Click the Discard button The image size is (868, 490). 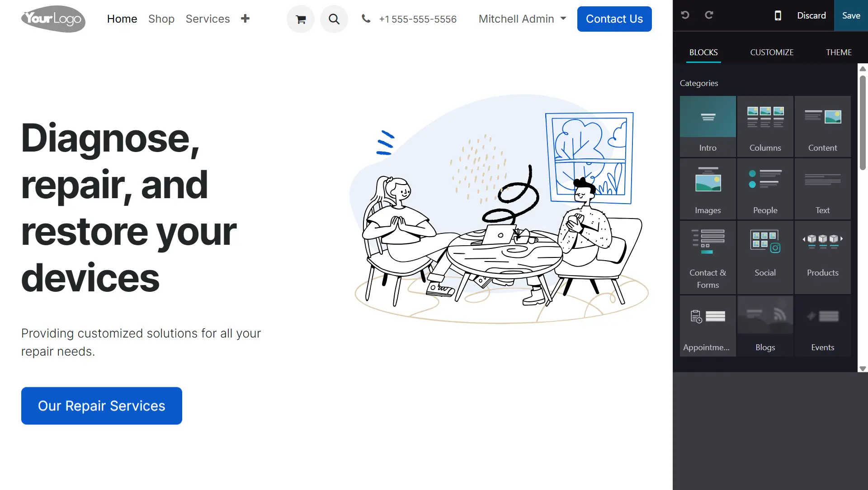coord(811,15)
